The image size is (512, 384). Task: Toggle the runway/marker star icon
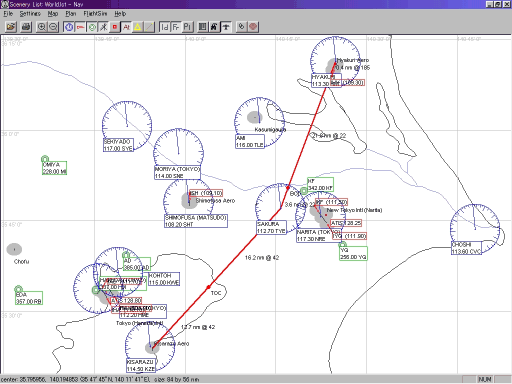(x=103, y=27)
